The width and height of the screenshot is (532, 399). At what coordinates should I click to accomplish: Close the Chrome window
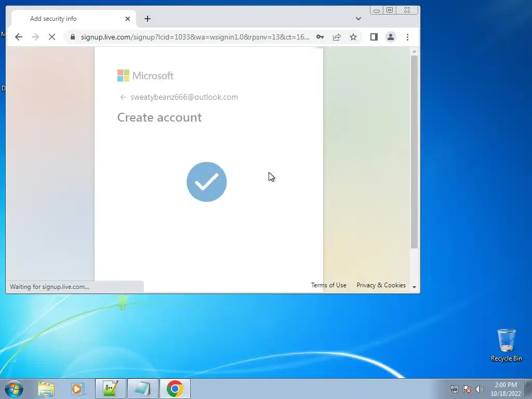407,10
